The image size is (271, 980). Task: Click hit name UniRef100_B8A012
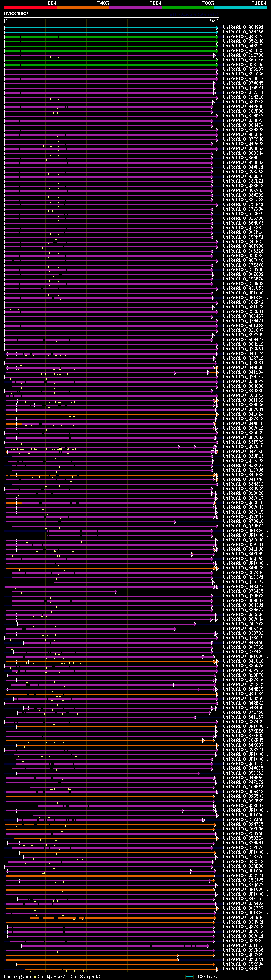(x=243, y=792)
